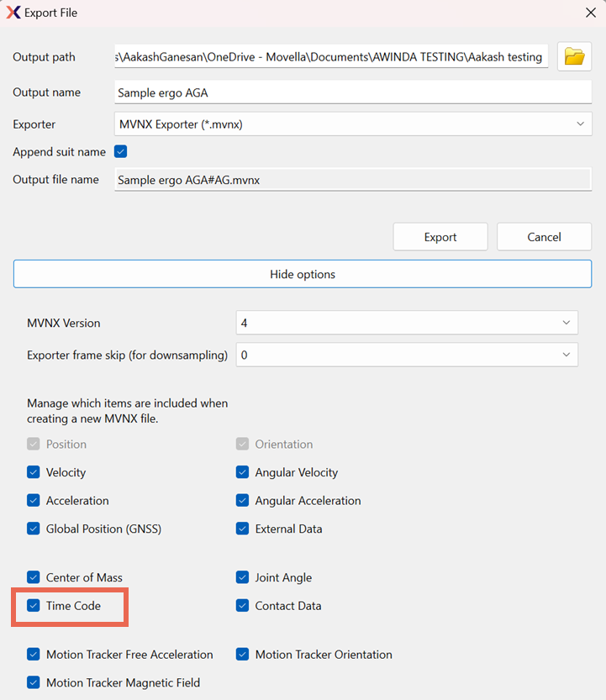Screen dimensions: 606x700
Task: Uncheck the External Data option
Action: 242,529
